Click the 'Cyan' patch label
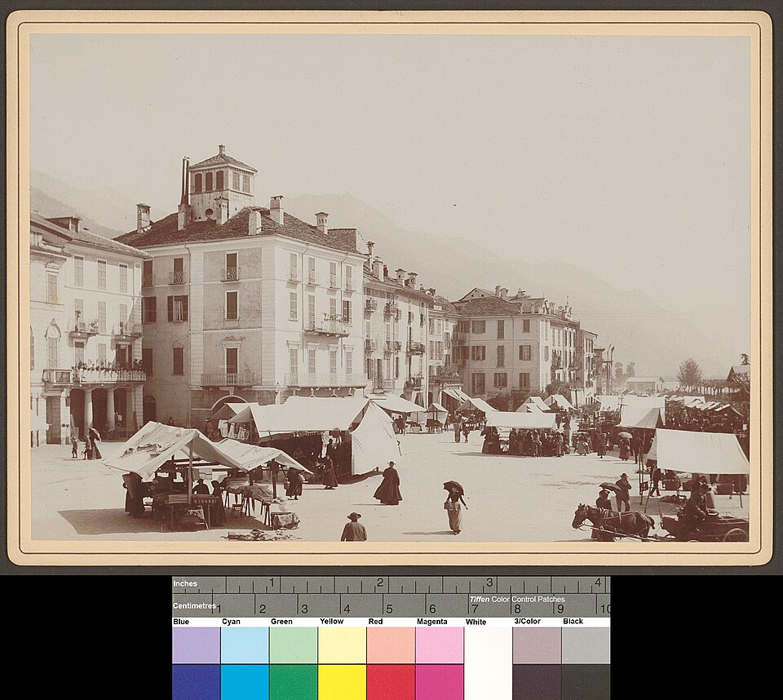Viewport: 783px width, 700px height. click(x=231, y=622)
